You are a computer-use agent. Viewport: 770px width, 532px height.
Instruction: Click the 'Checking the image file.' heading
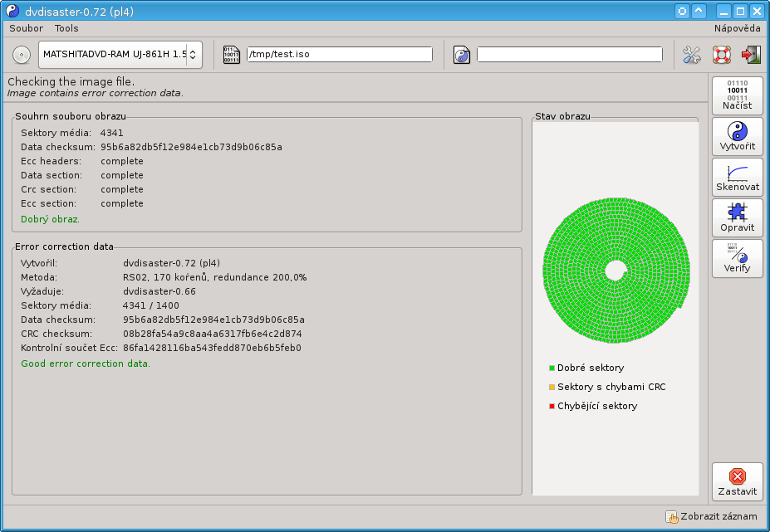[x=71, y=81]
